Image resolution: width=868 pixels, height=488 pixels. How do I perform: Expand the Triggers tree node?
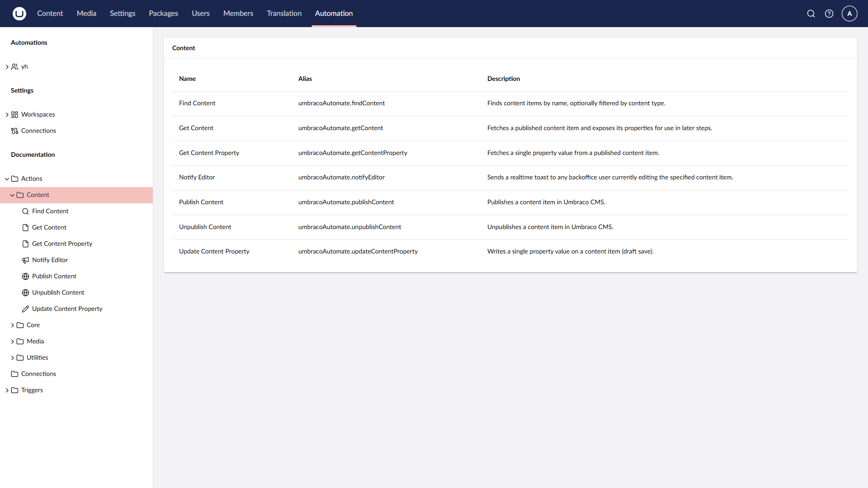click(x=7, y=390)
